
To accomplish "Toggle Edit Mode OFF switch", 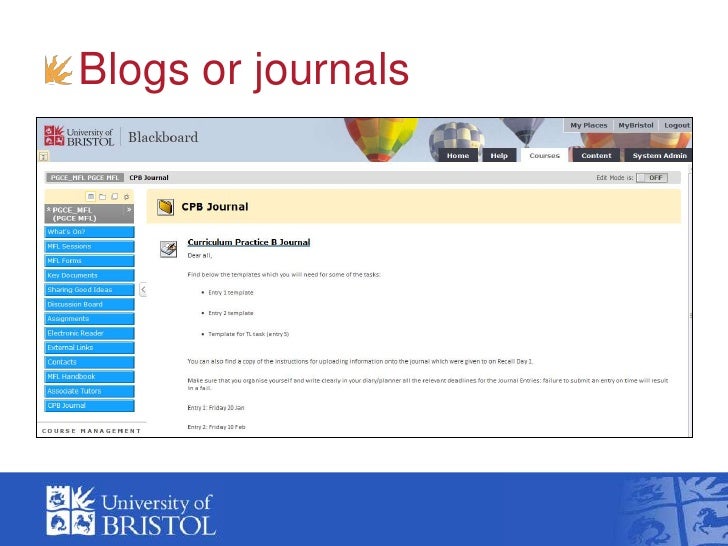I will coord(652,178).
